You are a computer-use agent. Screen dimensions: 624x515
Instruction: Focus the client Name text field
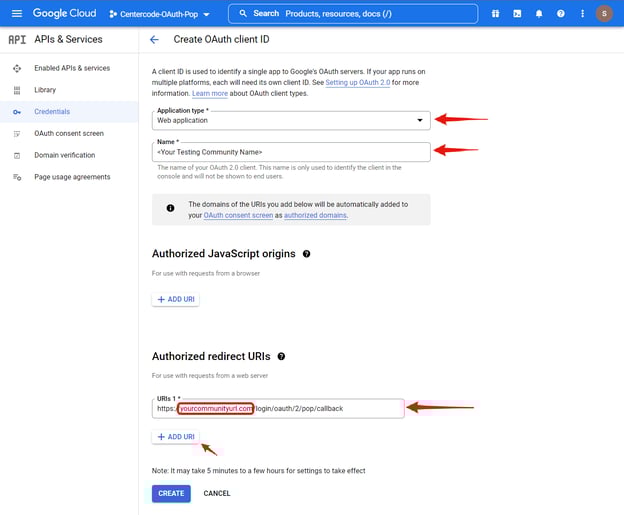(x=291, y=152)
